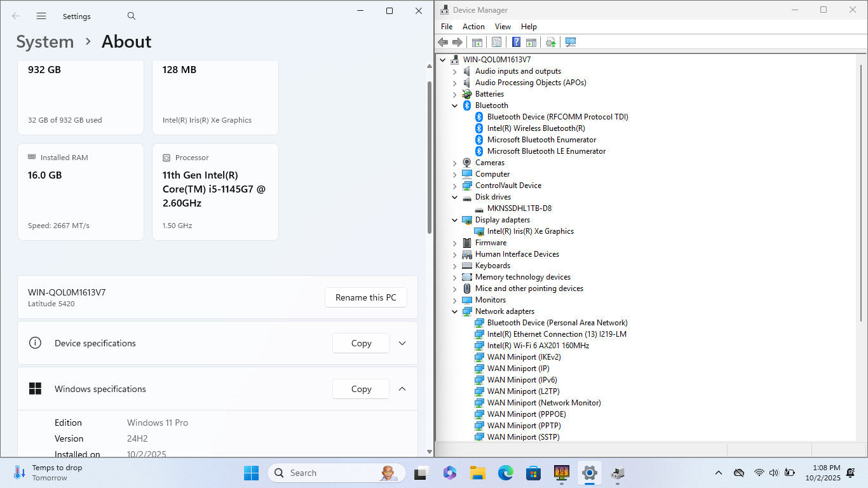Open the View menu in Device Manager
This screenshot has height=488, width=868.
pyautogui.click(x=503, y=27)
